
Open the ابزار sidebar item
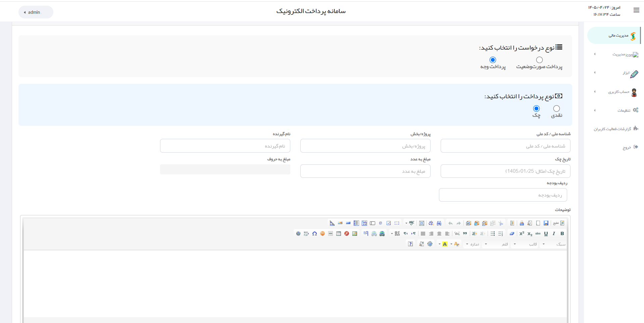coord(616,73)
